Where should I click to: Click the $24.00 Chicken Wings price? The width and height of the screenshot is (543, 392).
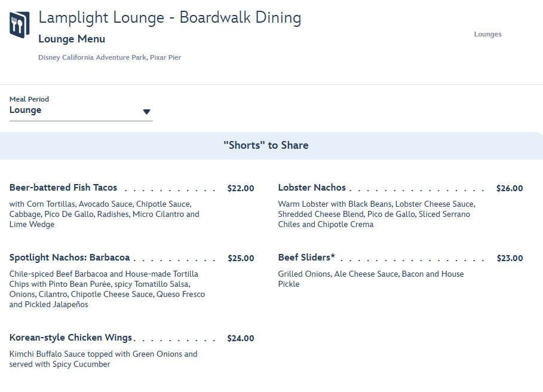(x=240, y=338)
